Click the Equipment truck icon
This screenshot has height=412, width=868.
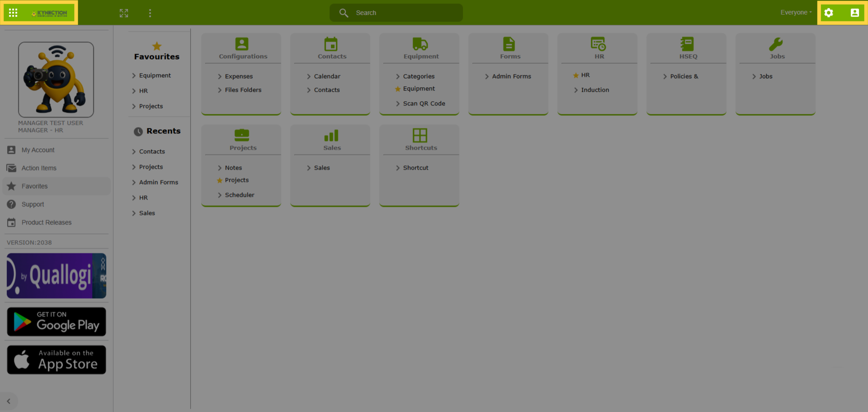click(x=420, y=44)
